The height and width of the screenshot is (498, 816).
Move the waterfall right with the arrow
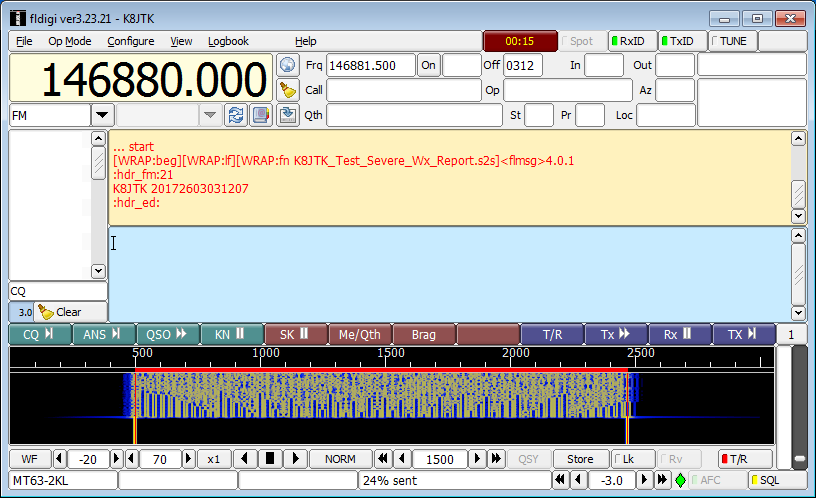point(295,459)
